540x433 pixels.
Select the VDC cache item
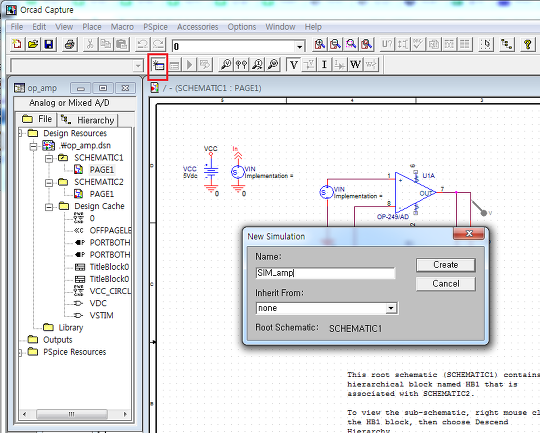(x=98, y=303)
